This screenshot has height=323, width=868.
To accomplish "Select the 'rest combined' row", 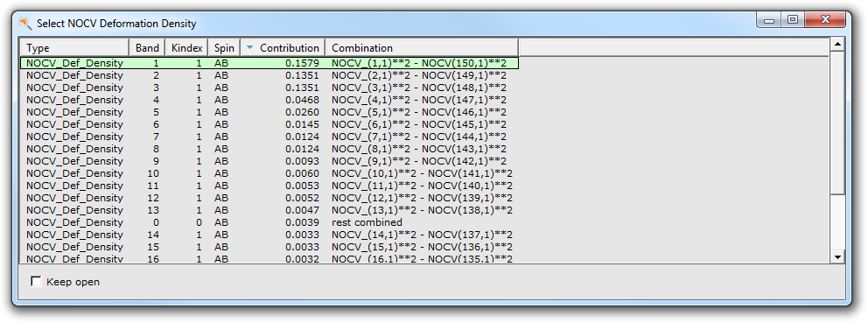I will (x=269, y=222).
